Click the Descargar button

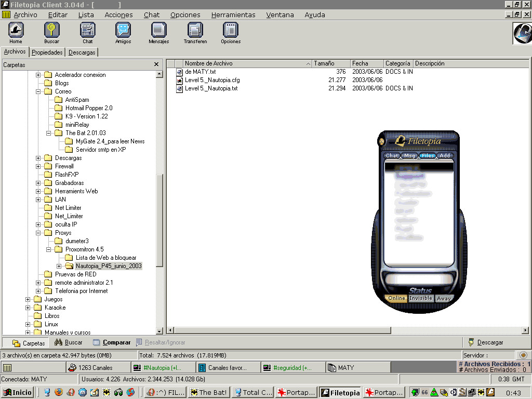coord(486,342)
